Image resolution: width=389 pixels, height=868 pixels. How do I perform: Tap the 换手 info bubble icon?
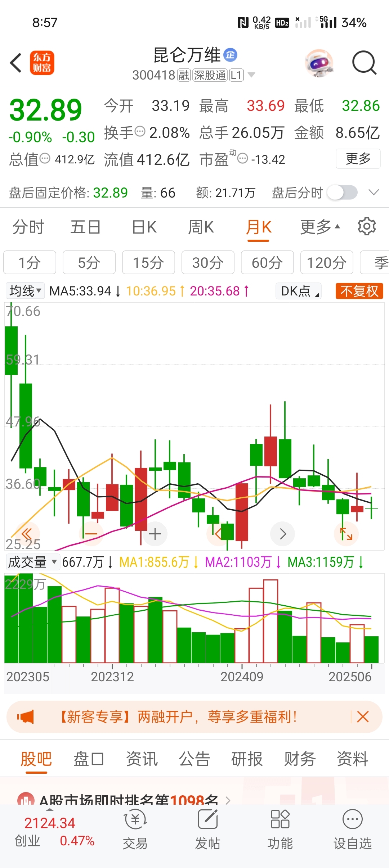(140, 131)
